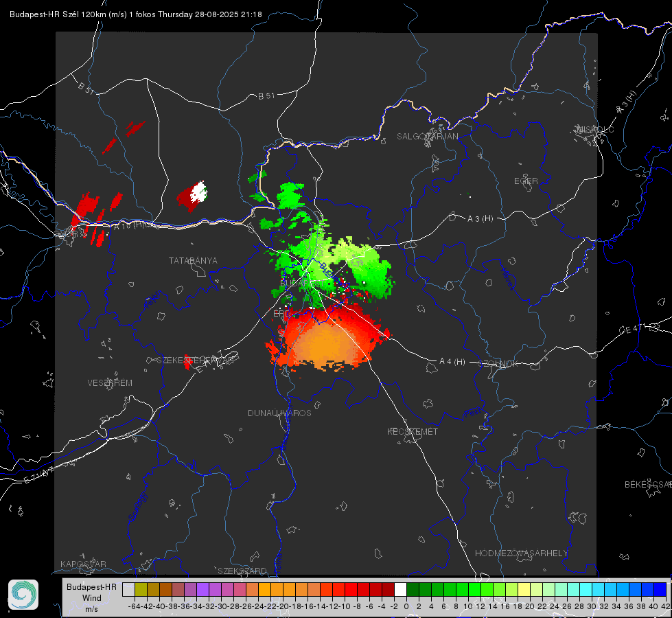672x618 pixels.
Task: Click the final 42 value at legend's right end
Action: tap(665, 606)
